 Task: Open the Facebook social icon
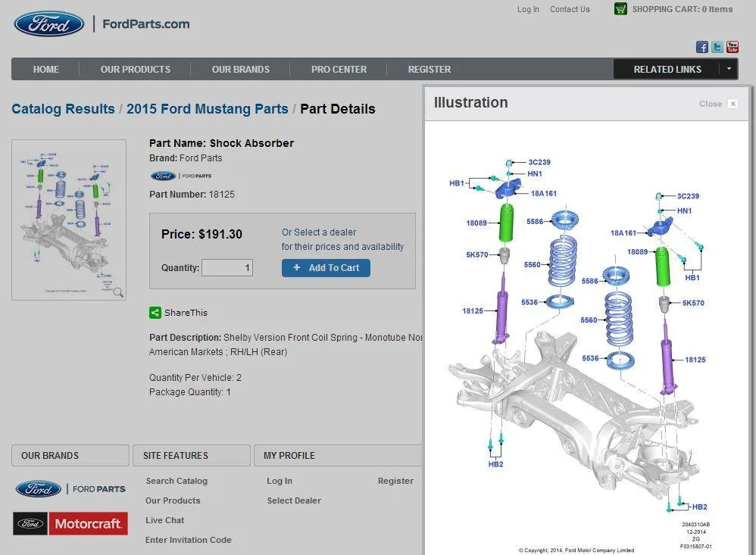click(702, 47)
